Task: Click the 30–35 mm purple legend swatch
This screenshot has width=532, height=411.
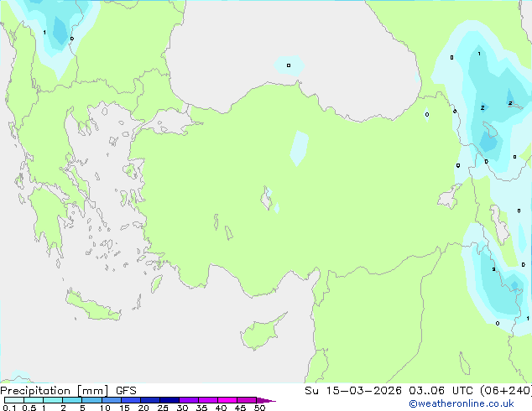Action: [x=189, y=400]
